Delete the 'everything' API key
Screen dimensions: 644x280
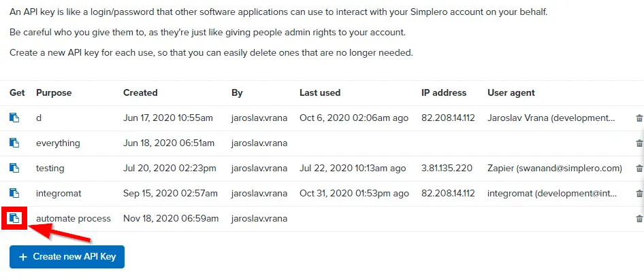point(639,143)
